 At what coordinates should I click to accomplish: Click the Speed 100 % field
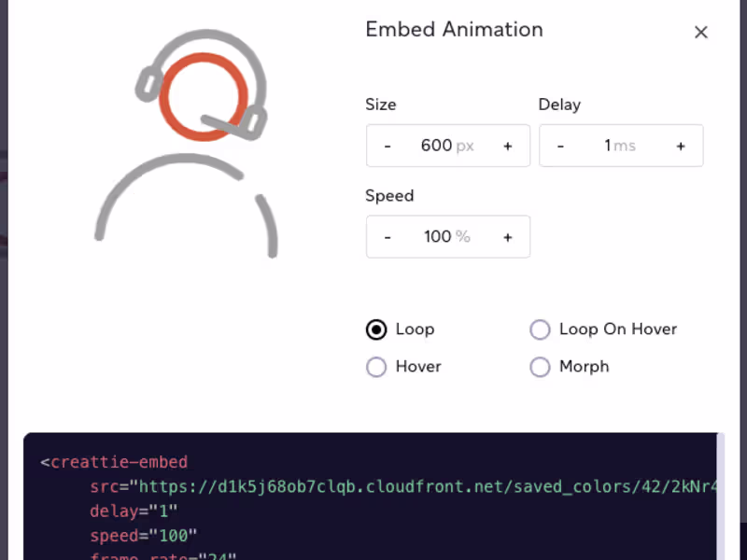(x=448, y=237)
